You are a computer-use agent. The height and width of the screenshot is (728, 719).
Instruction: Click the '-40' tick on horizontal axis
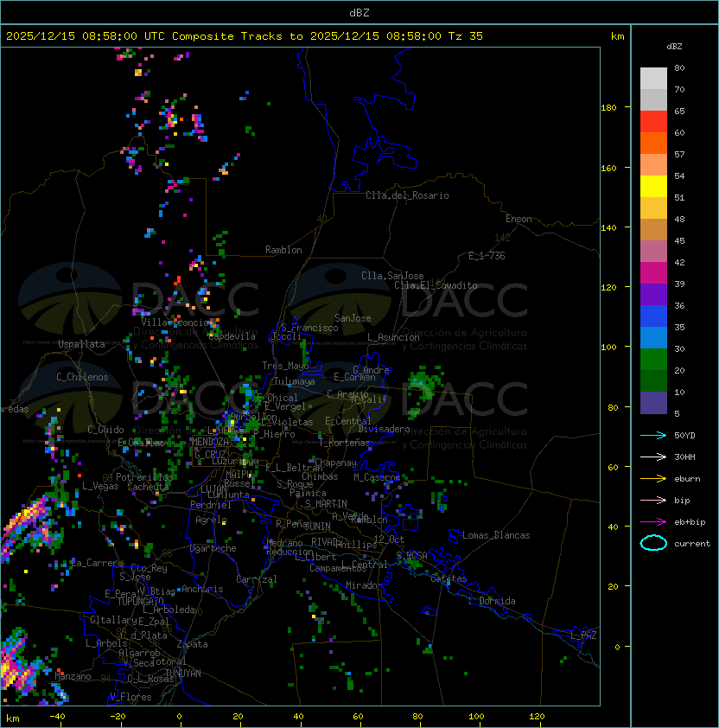click(57, 717)
